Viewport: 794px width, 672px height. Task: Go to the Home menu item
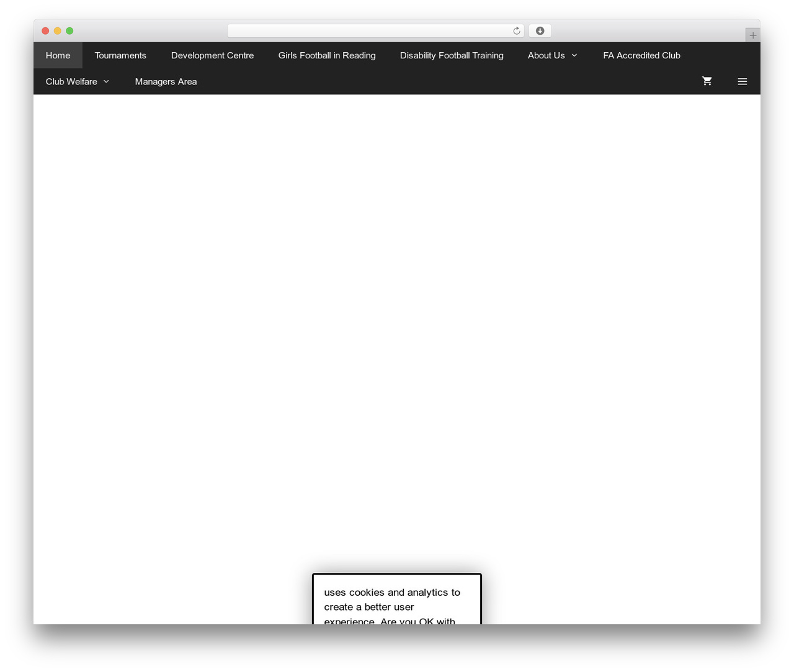point(58,55)
